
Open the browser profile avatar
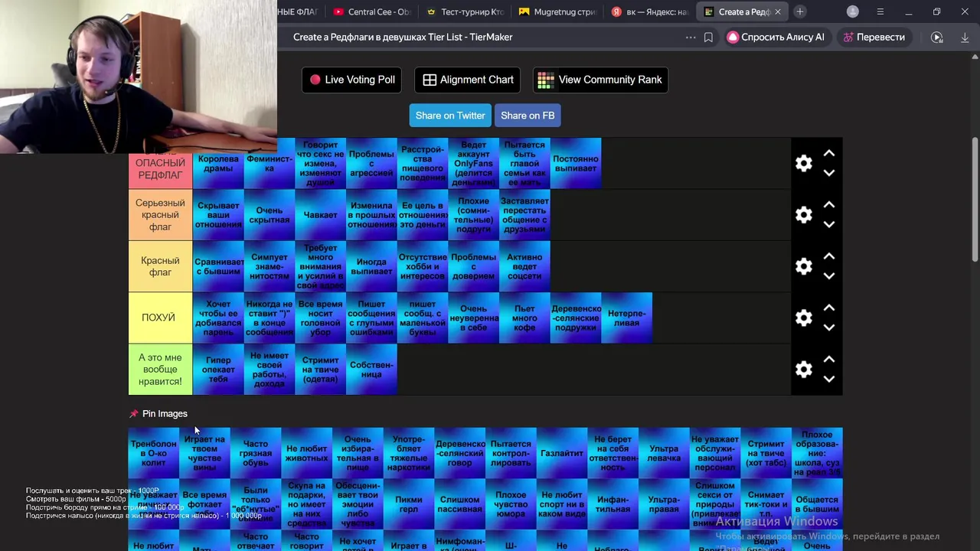pos(853,11)
